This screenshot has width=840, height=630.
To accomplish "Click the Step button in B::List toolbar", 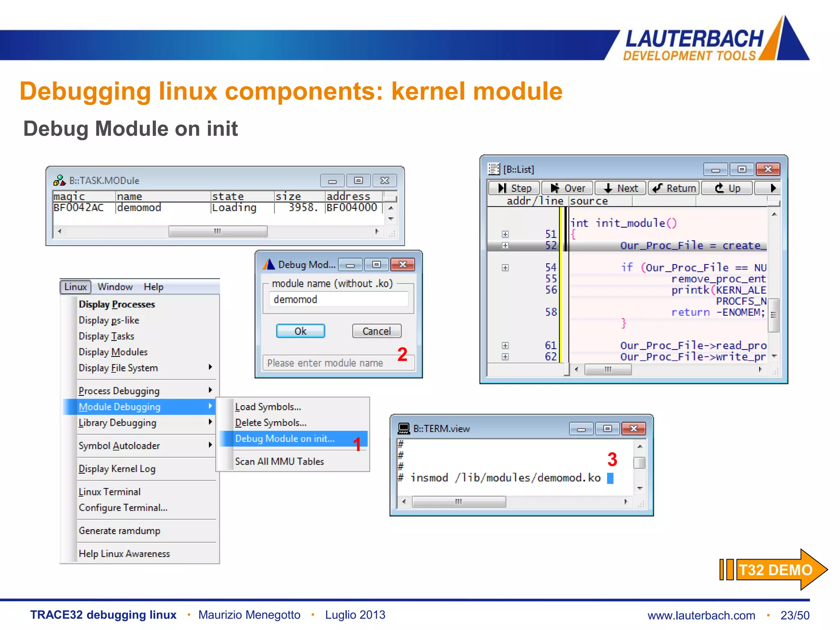I will click(514, 188).
